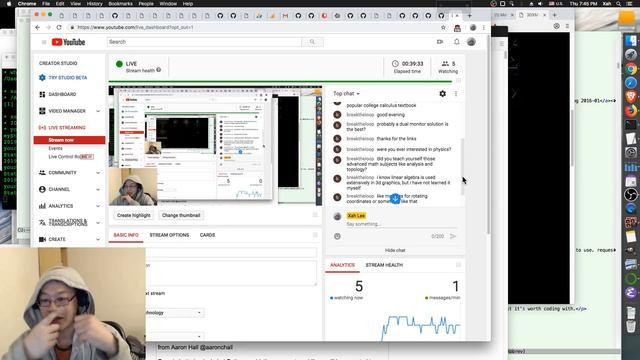This screenshot has width=640, height=360.
Task: Open the Terminal dock icon
Action: (x=631, y=124)
